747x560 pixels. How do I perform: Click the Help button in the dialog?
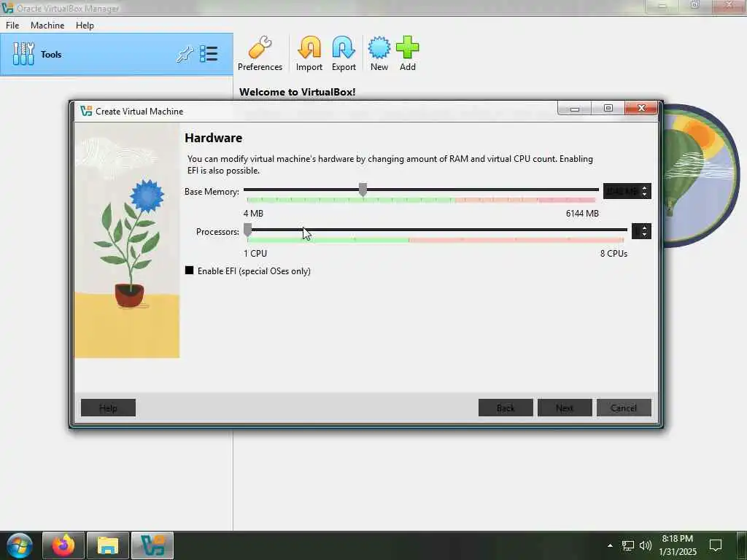108,408
